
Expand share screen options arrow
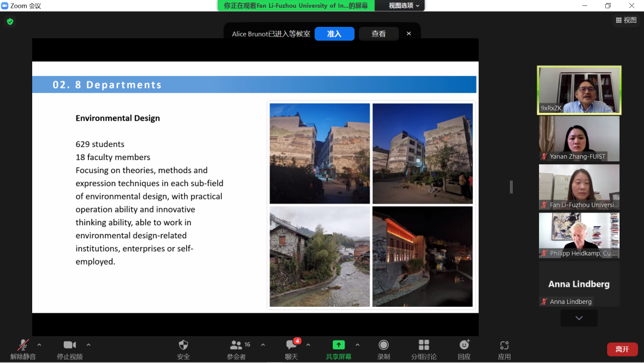(357, 345)
